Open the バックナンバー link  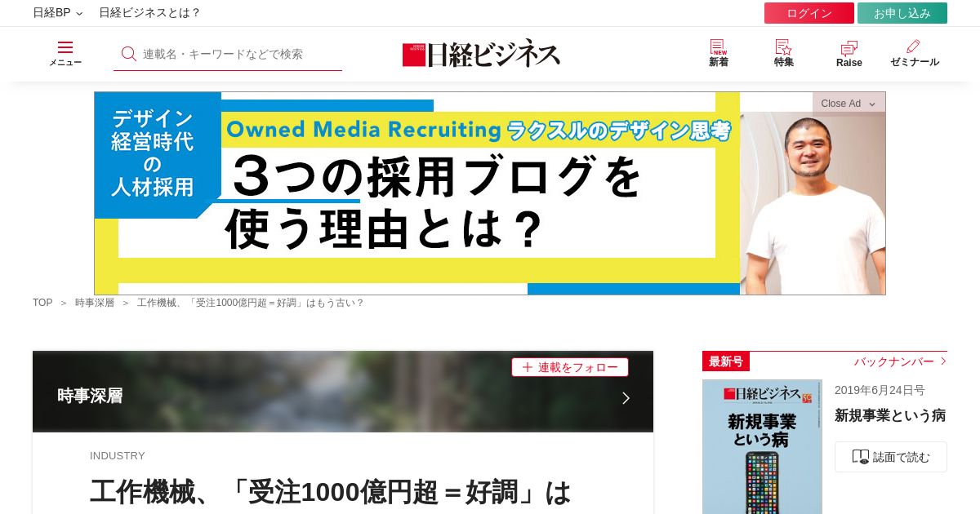coord(900,361)
